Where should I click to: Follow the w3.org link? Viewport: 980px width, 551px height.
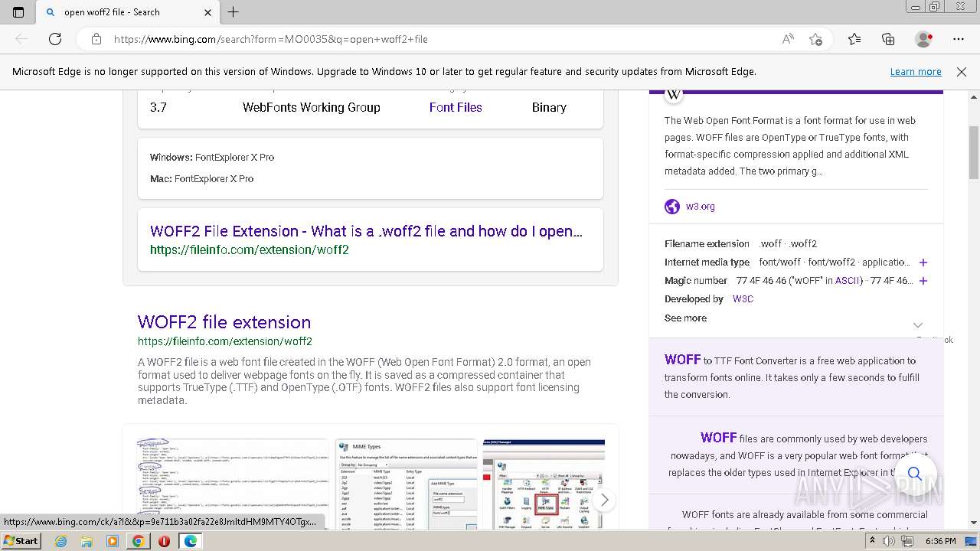pos(701,207)
